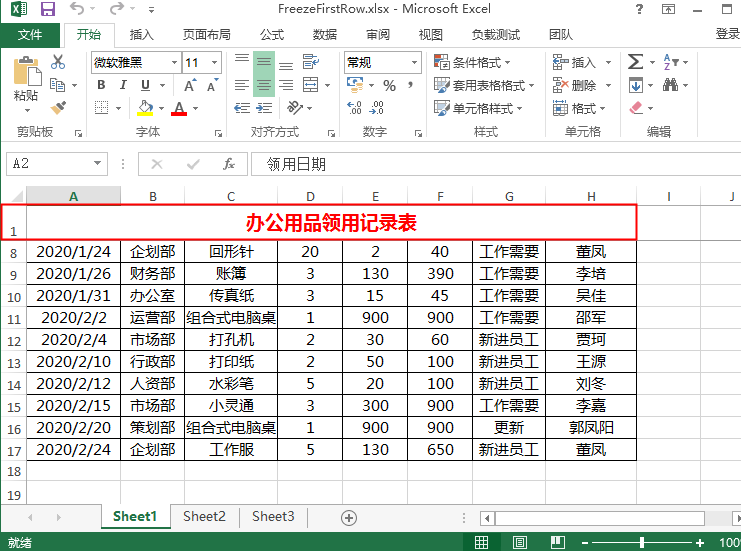Open the 格式 cell format dropdown
The image size is (741, 551).
[579, 108]
